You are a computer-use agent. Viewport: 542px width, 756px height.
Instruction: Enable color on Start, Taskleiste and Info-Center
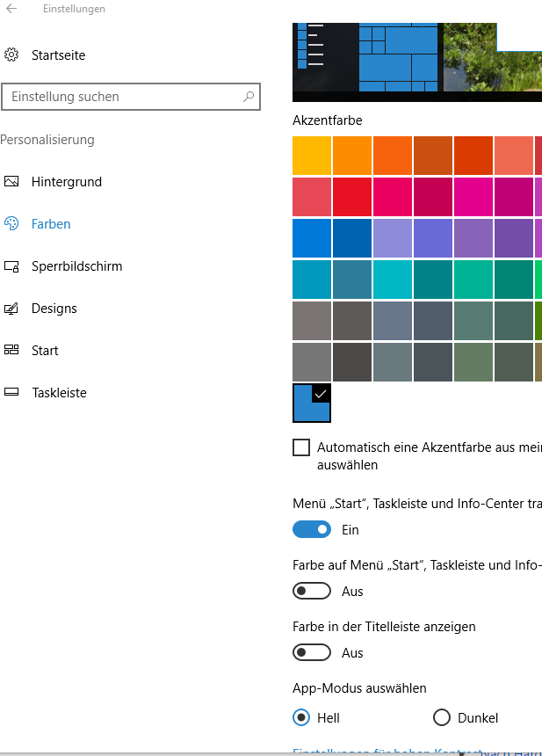tap(312, 591)
